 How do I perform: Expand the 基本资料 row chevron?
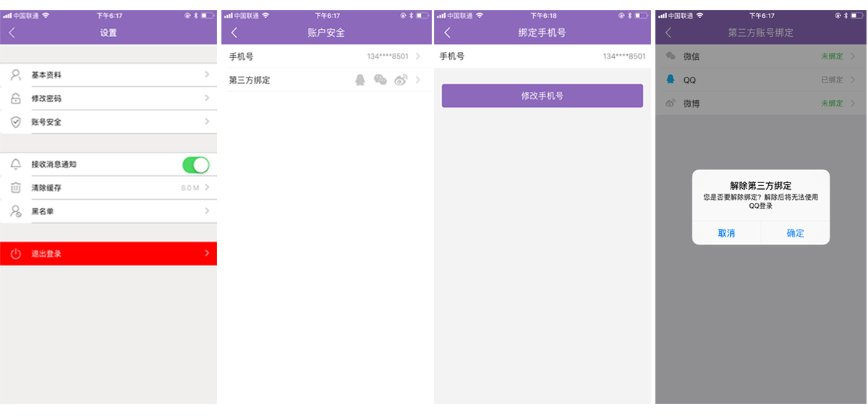[207, 75]
